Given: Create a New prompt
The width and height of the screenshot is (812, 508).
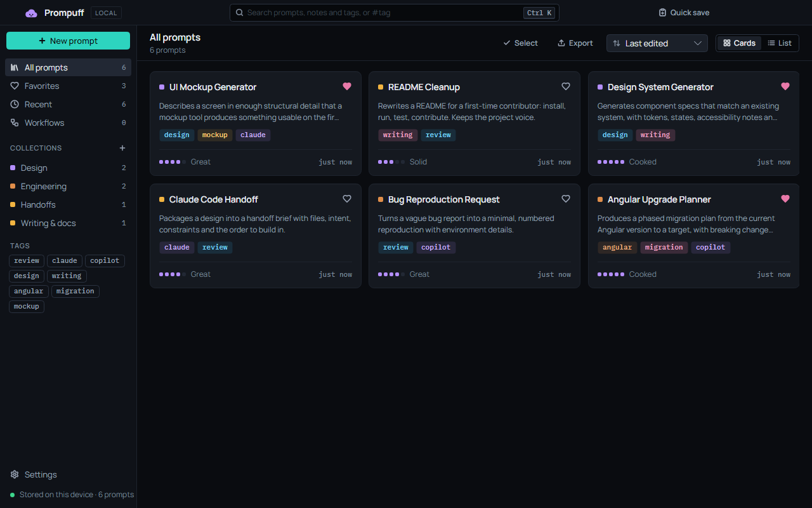Looking at the screenshot, I should tap(68, 41).
